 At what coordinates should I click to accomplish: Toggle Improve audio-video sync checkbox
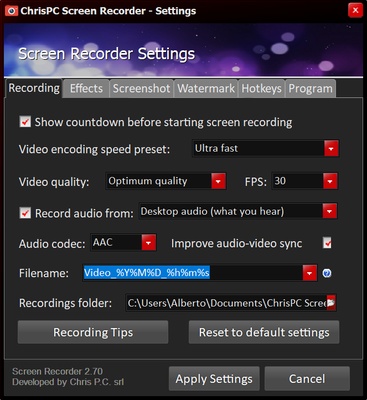pyautogui.click(x=327, y=243)
